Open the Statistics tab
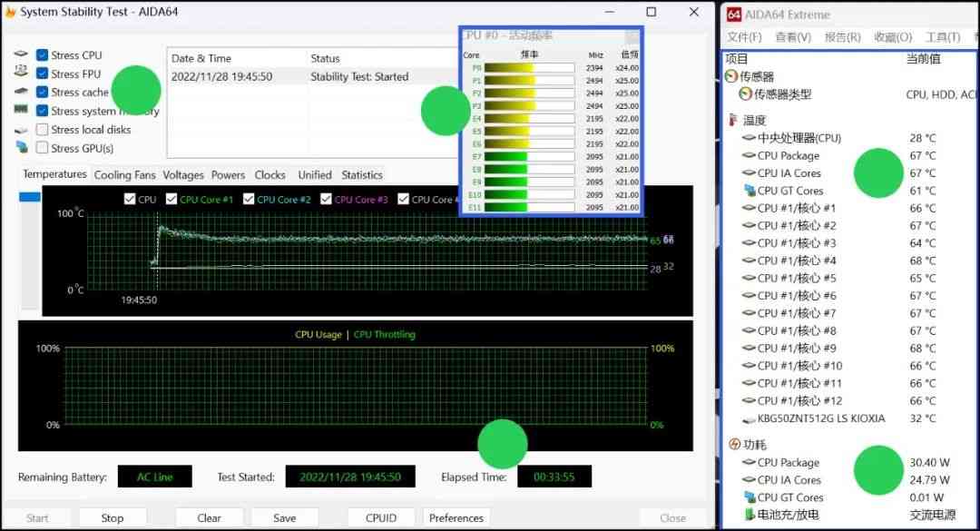 pyautogui.click(x=362, y=175)
